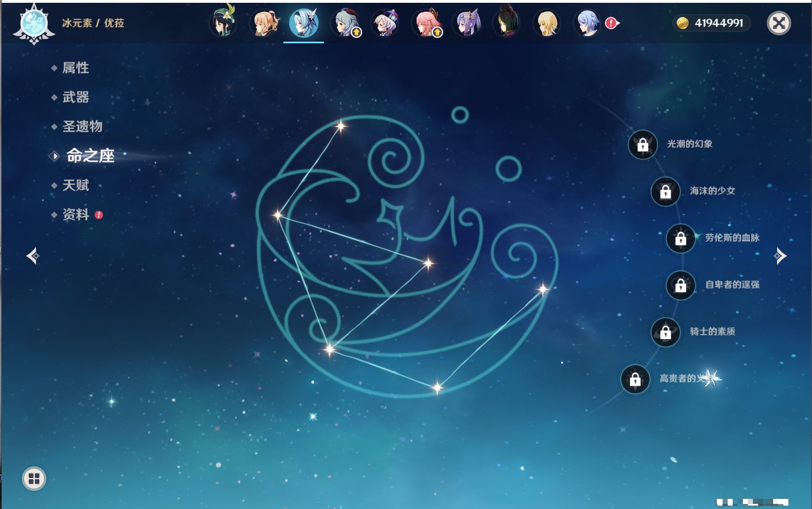
Task: Select Venti's portrait in the party bar
Action: tap(223, 23)
